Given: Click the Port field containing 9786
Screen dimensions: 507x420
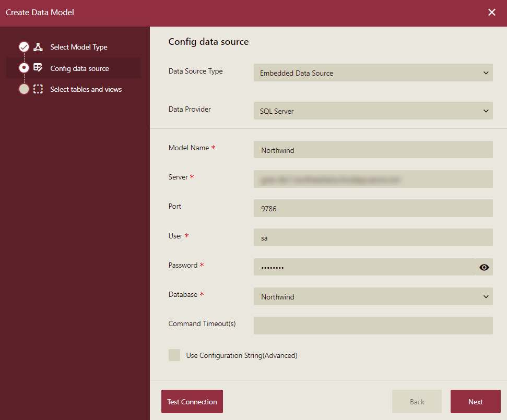Looking at the screenshot, I should pyautogui.click(x=373, y=208).
